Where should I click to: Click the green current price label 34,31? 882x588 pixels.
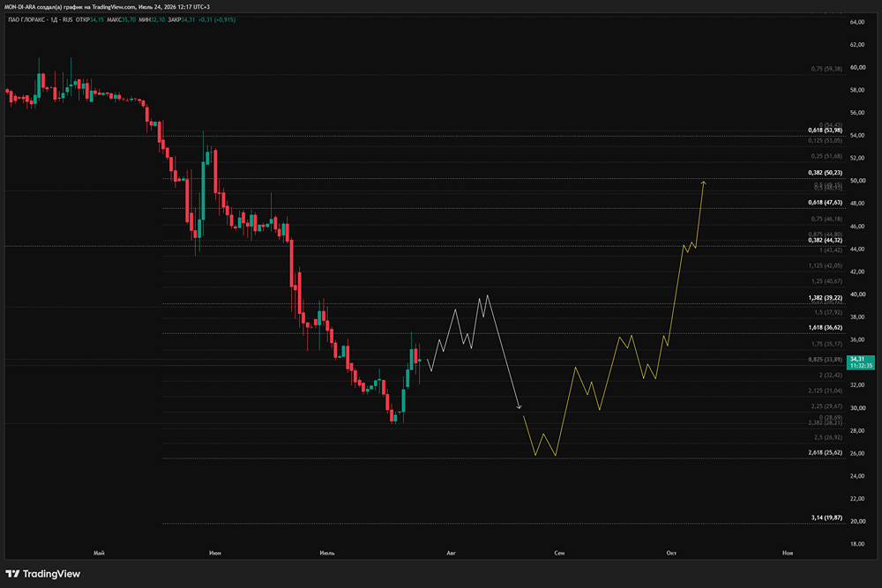861,362
